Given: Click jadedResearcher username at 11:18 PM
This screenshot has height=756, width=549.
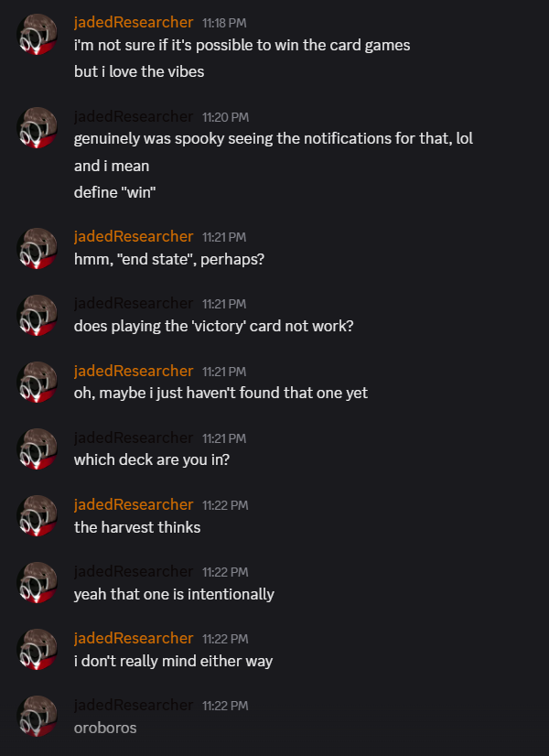Looking at the screenshot, I should pyautogui.click(x=134, y=22).
